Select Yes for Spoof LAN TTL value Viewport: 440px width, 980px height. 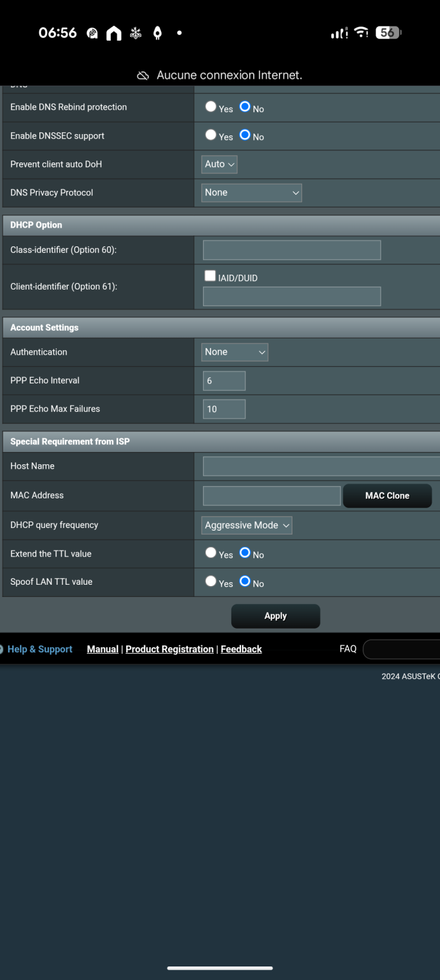pos(211,582)
